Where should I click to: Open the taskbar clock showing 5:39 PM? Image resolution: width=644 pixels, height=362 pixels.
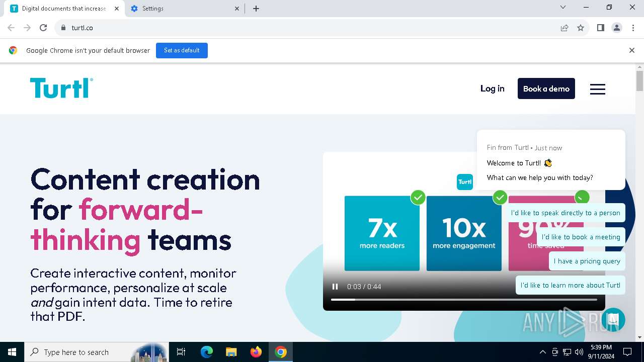pos(601,352)
